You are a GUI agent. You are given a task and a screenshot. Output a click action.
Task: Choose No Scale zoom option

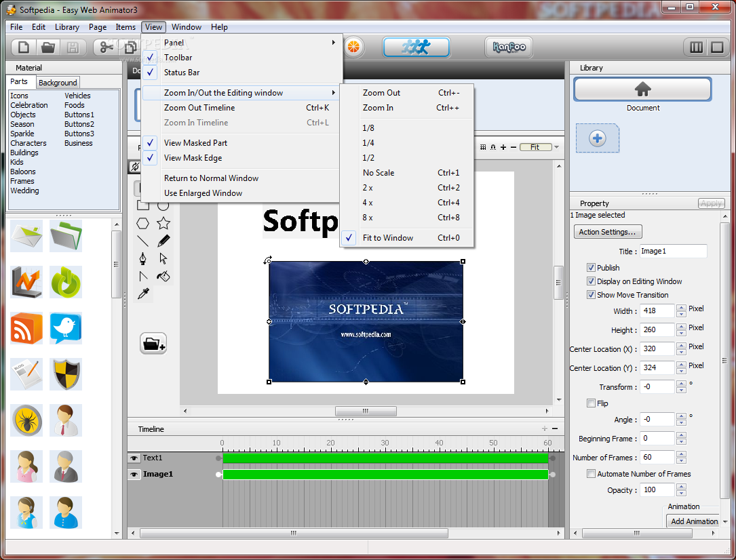tap(407, 173)
